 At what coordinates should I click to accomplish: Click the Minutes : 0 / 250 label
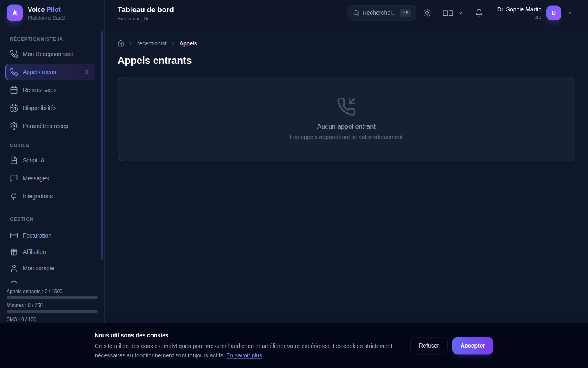24,305
